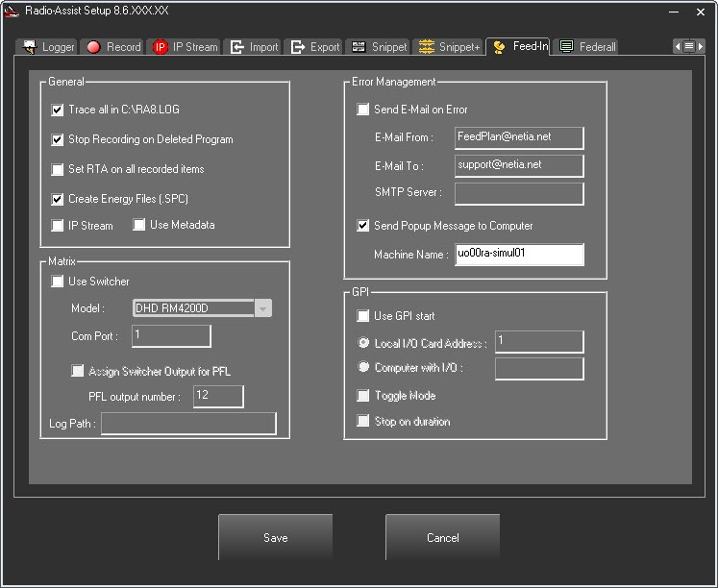
Task: Click the Export tab arrow icon
Action: 298,46
